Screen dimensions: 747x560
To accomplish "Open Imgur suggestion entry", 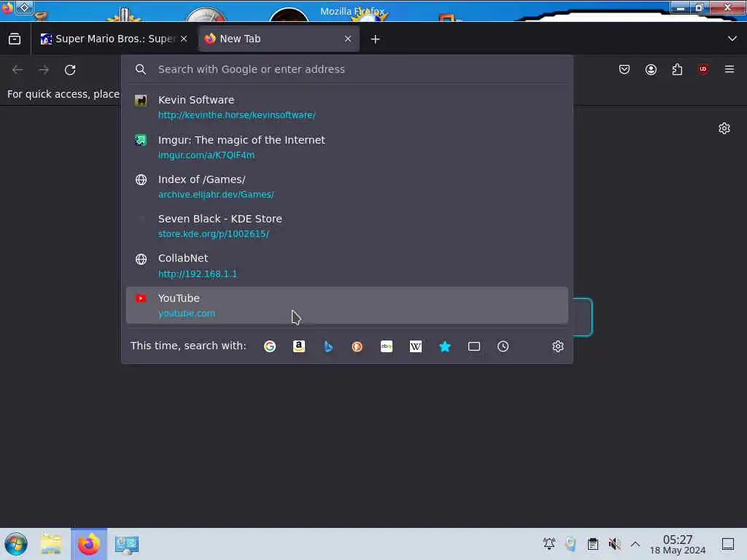I will click(x=347, y=147).
